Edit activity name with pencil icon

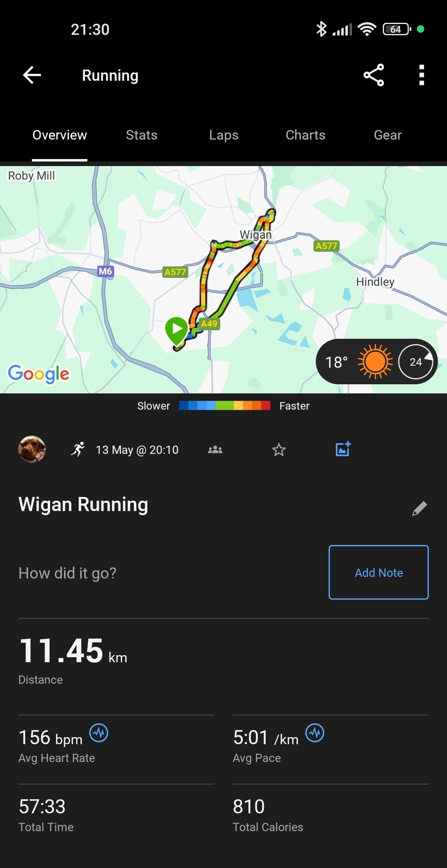click(419, 509)
